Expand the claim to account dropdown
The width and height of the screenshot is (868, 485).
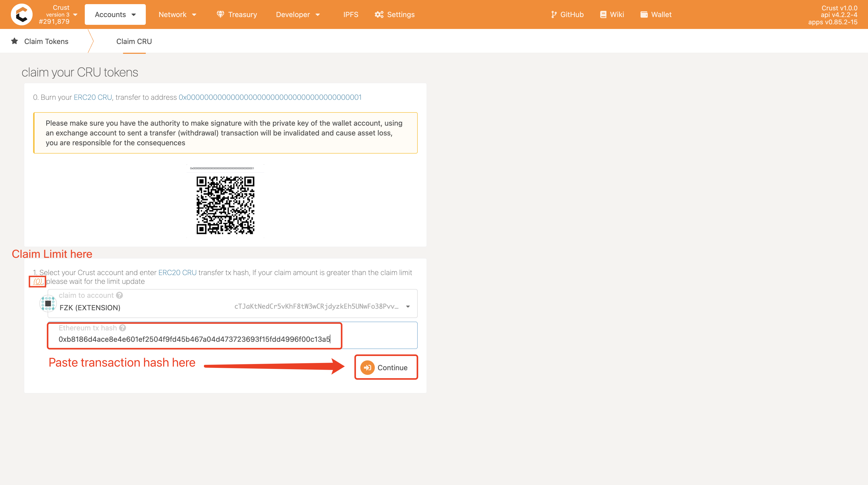tap(408, 306)
